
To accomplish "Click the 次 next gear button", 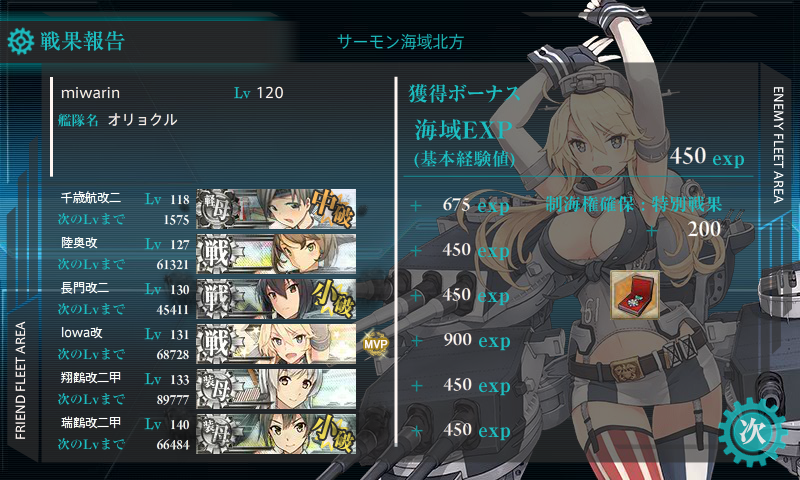I will pos(753,433).
